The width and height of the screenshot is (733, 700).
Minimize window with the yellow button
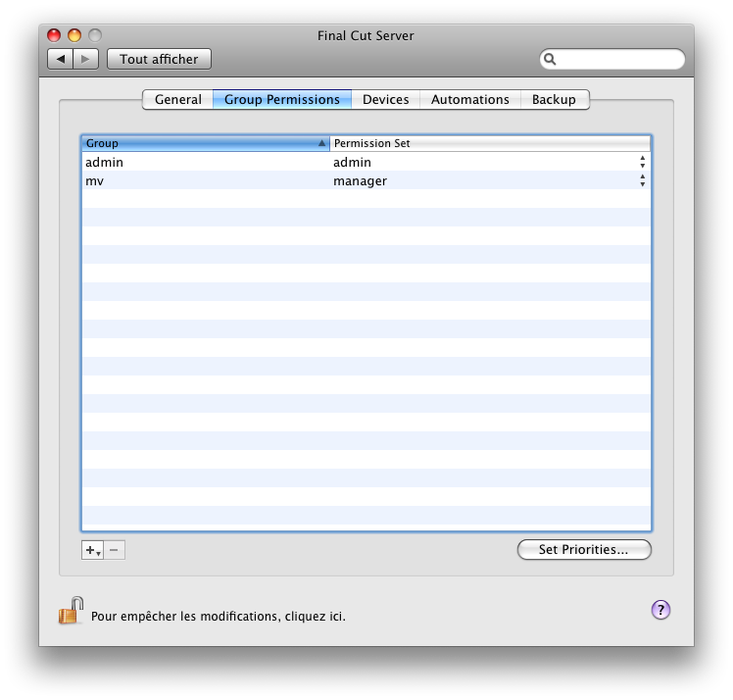pos(74,35)
